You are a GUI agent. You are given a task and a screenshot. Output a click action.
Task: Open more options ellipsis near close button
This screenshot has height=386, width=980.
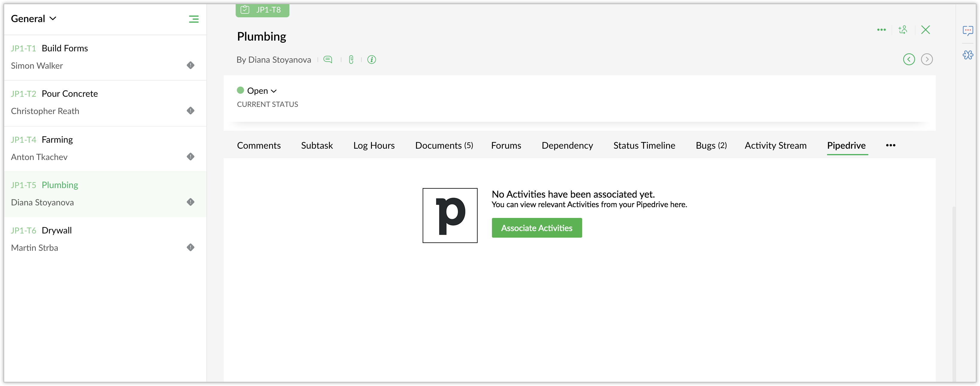881,30
